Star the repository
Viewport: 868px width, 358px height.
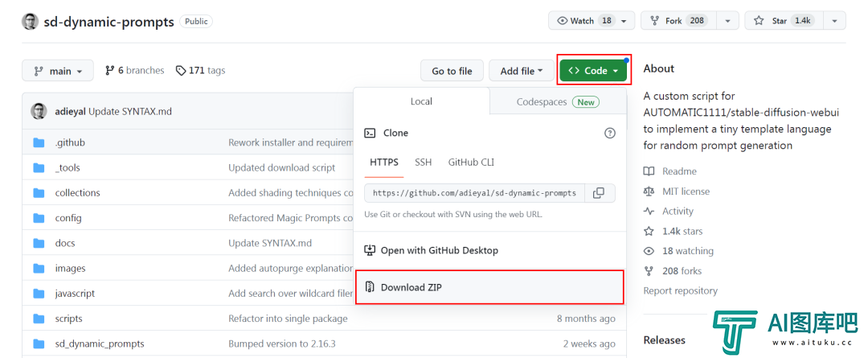coord(784,21)
